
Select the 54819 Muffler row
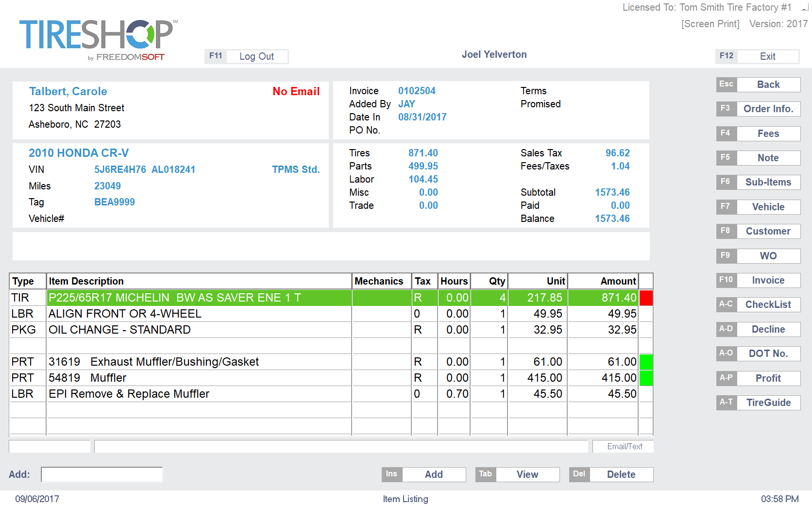(331, 378)
